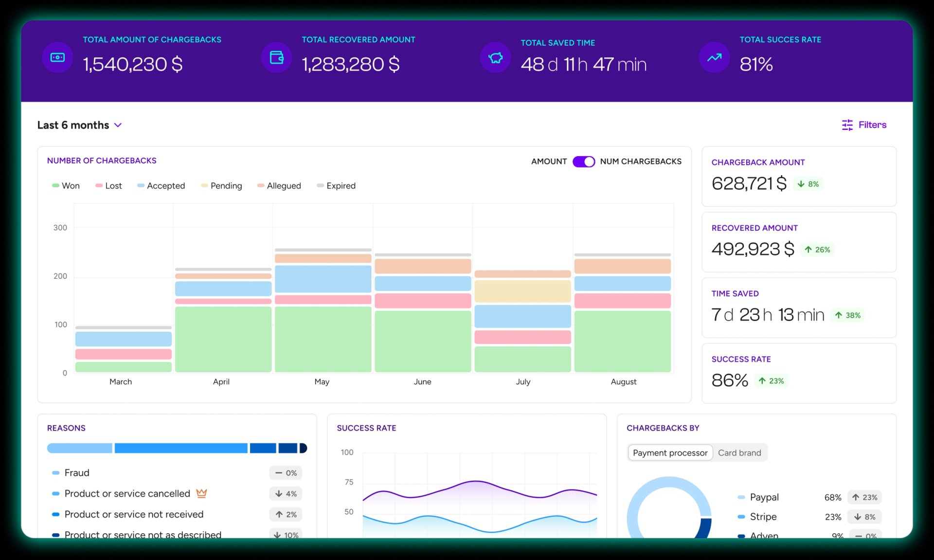Image resolution: width=934 pixels, height=560 pixels.
Task: Switch the toggle to Num Chargebacks view
Action: 584,162
